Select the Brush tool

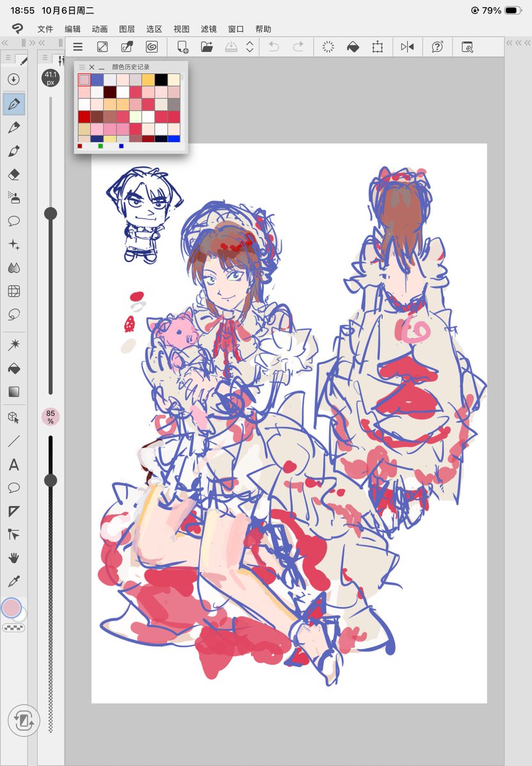tap(13, 151)
